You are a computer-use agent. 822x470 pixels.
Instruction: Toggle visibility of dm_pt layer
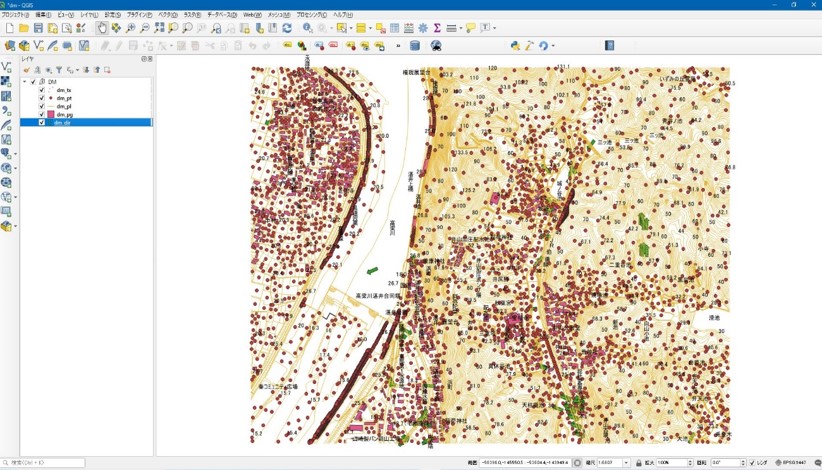[42, 98]
